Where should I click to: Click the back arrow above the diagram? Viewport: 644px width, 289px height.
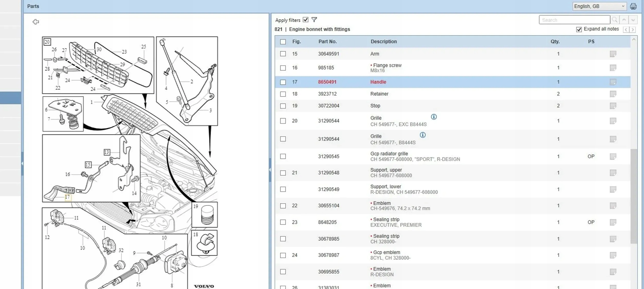[36, 22]
